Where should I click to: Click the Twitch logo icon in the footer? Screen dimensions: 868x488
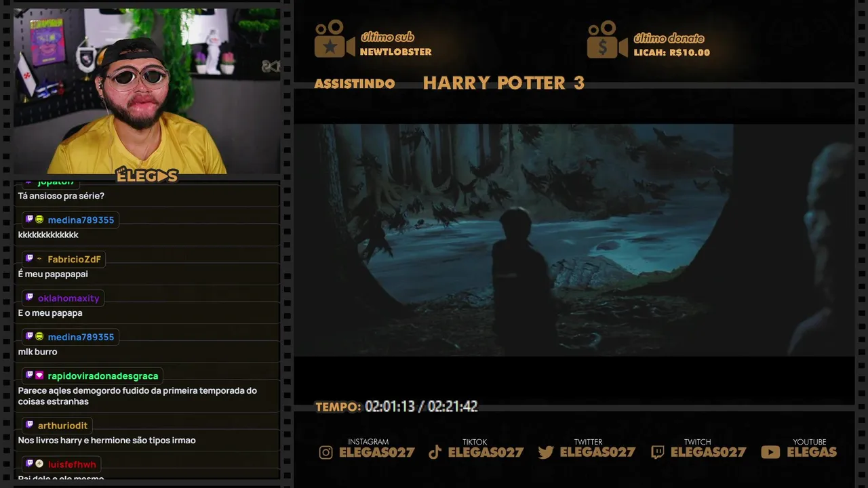click(x=657, y=452)
